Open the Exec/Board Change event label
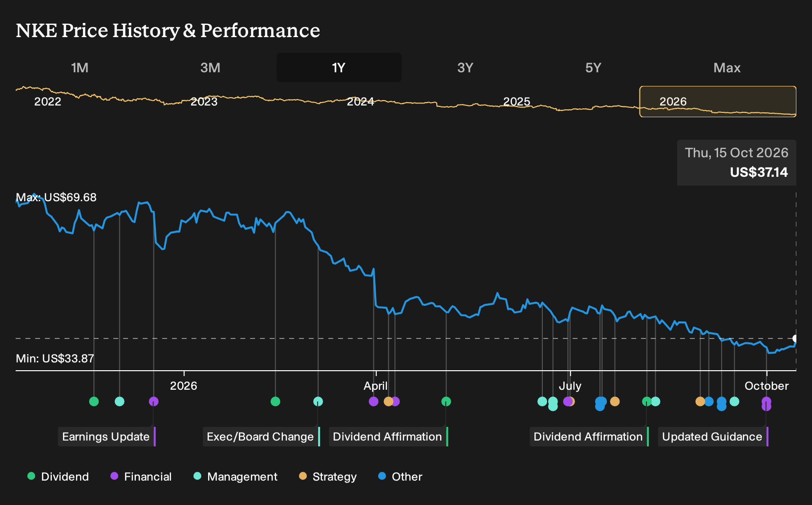The image size is (812, 505). 261,437
